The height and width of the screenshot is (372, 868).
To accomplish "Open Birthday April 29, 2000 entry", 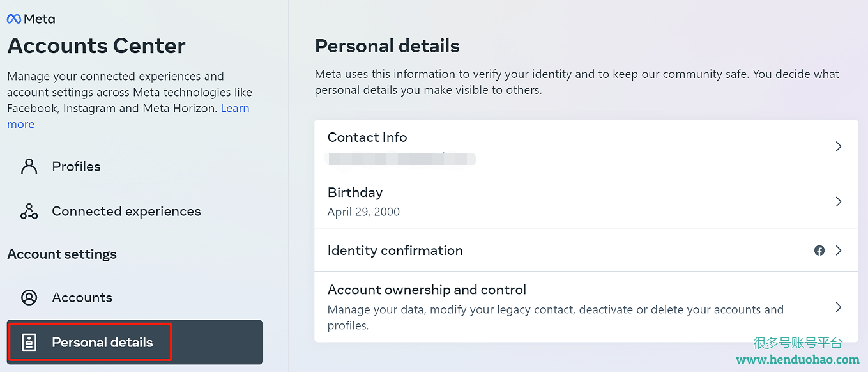I will pyautogui.click(x=586, y=201).
